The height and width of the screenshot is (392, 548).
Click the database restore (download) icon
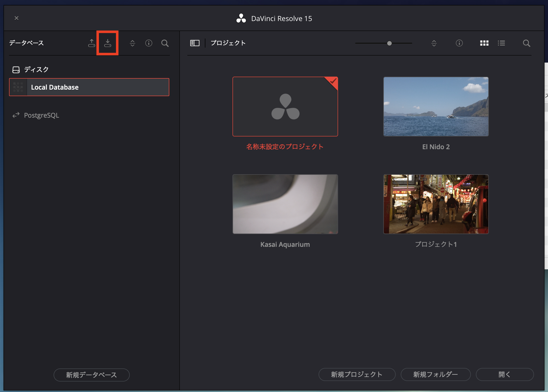(x=108, y=43)
